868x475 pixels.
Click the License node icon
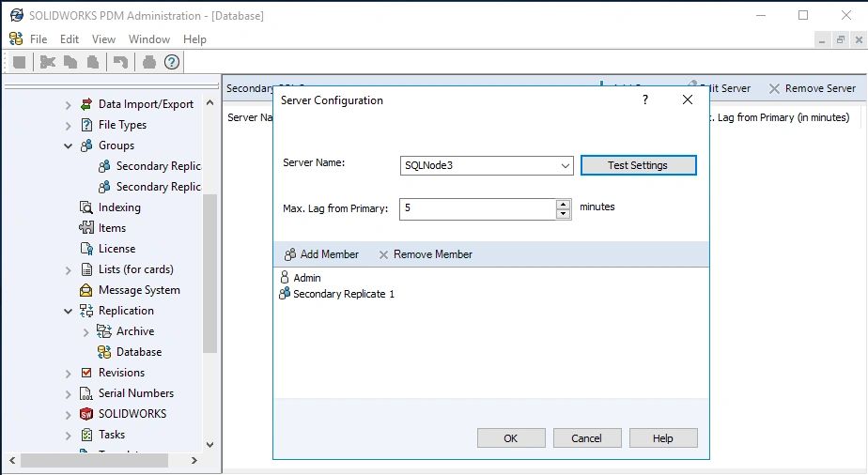click(86, 249)
